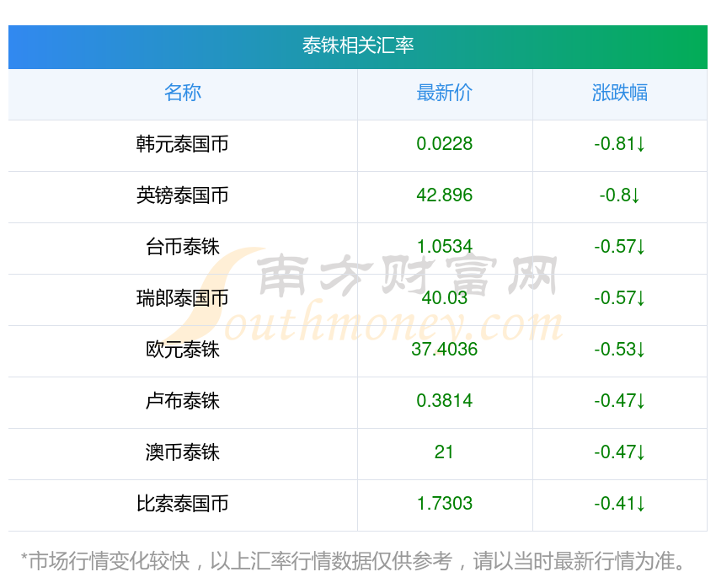The image size is (716, 588).
Task: Select the 台币泰铢 row name
Action: (x=183, y=247)
